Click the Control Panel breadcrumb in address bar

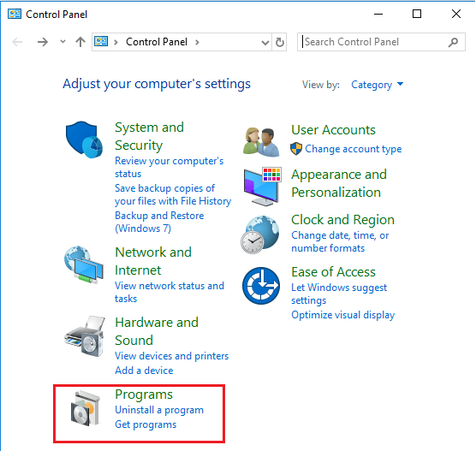(157, 42)
